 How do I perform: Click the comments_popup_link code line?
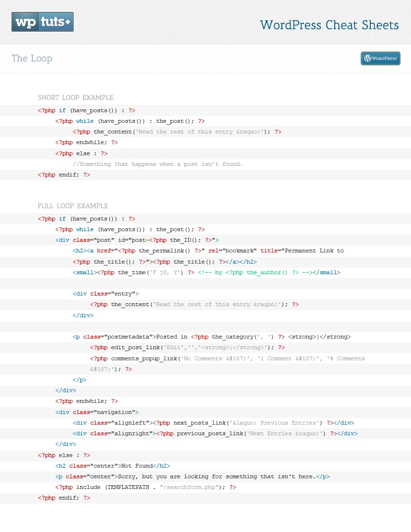(x=227, y=358)
